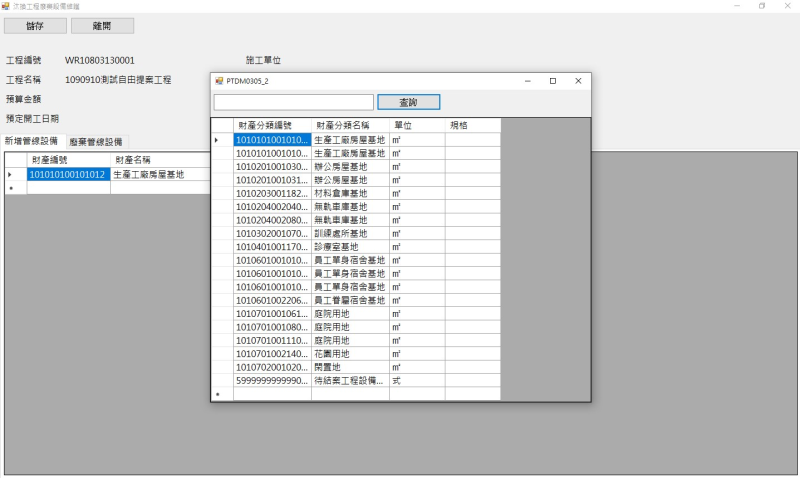Click the 診療室基地 name cell
The width and height of the screenshot is (800, 478).
350,246
